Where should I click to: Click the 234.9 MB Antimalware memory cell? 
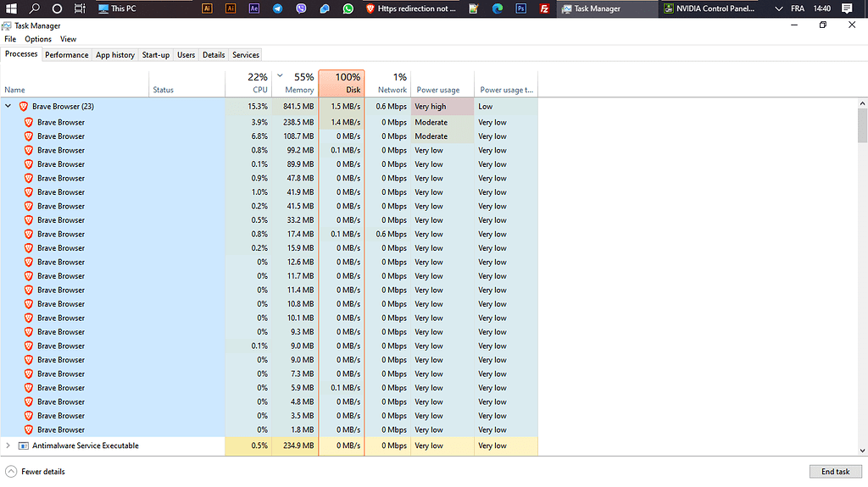click(295, 445)
